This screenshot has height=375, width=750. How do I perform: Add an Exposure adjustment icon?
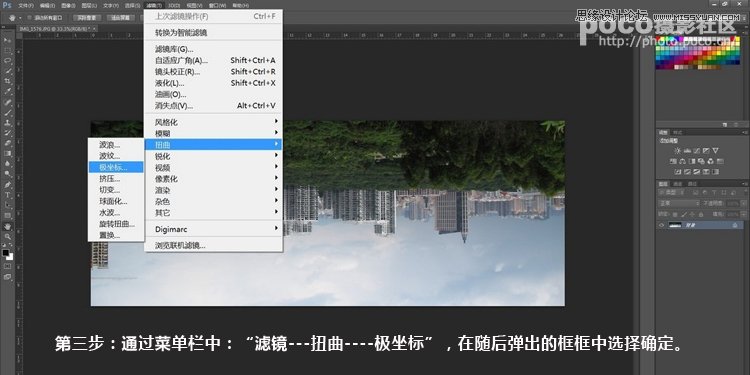pos(706,151)
